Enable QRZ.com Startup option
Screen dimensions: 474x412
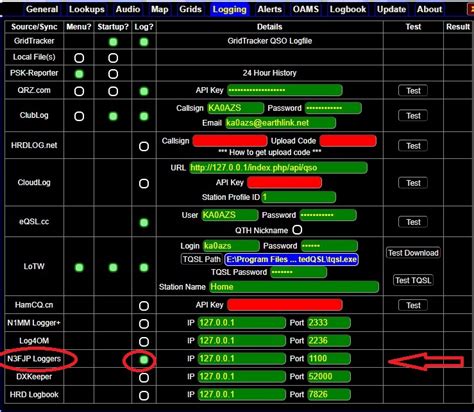(113, 91)
